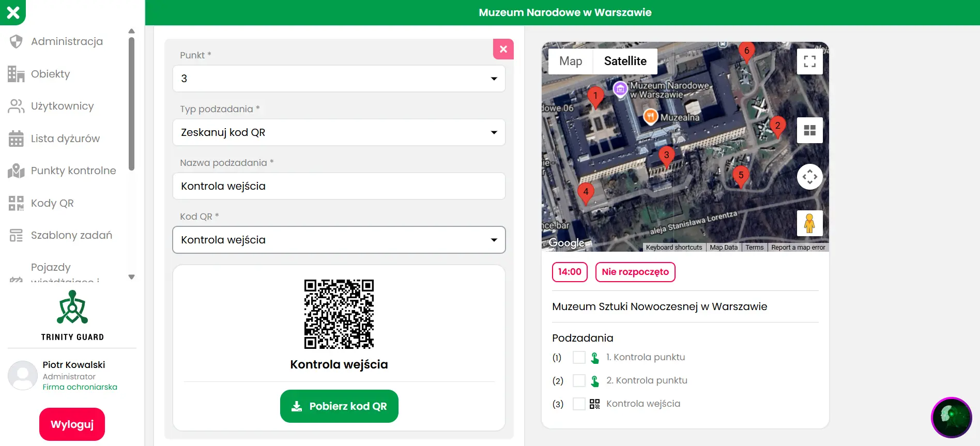Click the Google logo on map
Viewport: 980px width, 446px height.
coord(566,242)
